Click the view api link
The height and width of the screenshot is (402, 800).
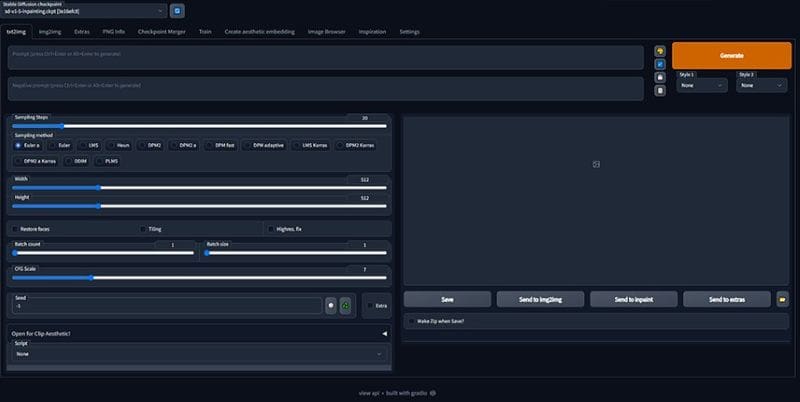[x=369, y=393]
